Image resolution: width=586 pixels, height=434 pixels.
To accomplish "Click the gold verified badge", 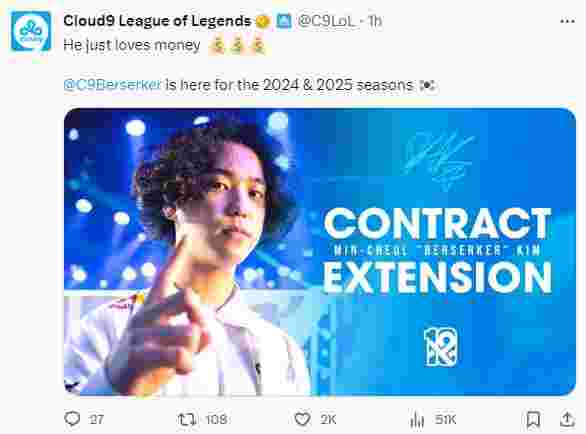I will pyautogui.click(x=263, y=21).
